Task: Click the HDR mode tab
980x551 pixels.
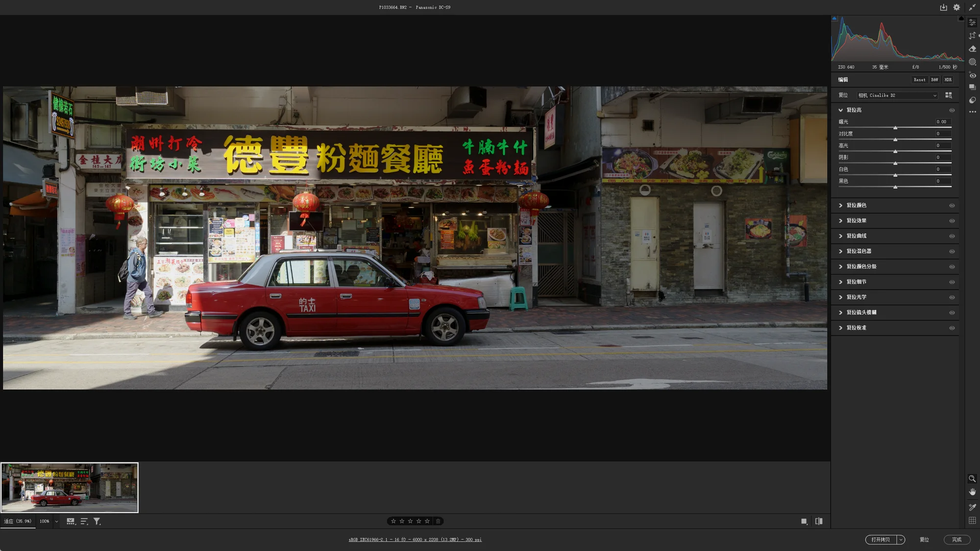Action: click(948, 80)
